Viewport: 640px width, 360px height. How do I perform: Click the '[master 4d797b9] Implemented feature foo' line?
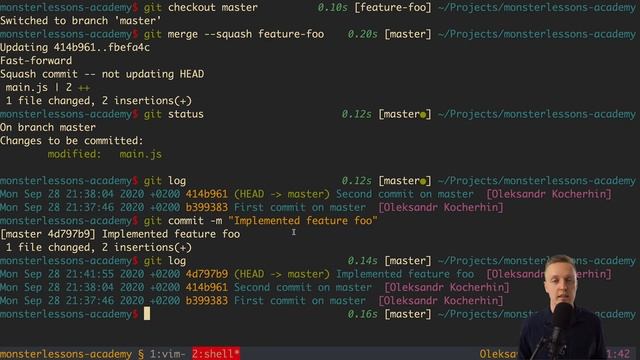pos(120,234)
